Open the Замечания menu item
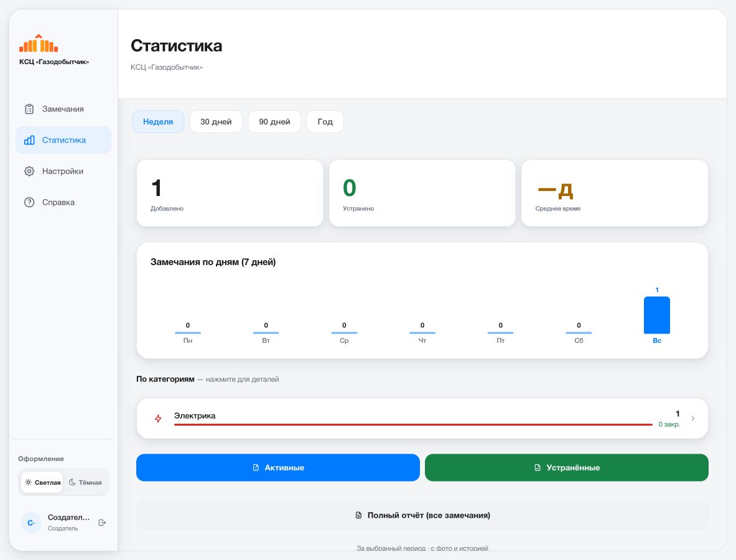736x560 pixels. (63, 109)
